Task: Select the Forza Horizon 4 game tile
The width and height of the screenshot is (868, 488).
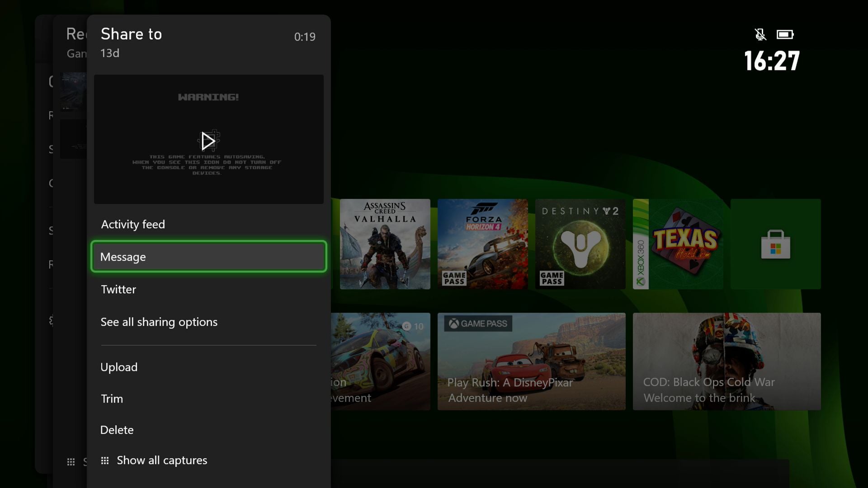Action: click(482, 244)
